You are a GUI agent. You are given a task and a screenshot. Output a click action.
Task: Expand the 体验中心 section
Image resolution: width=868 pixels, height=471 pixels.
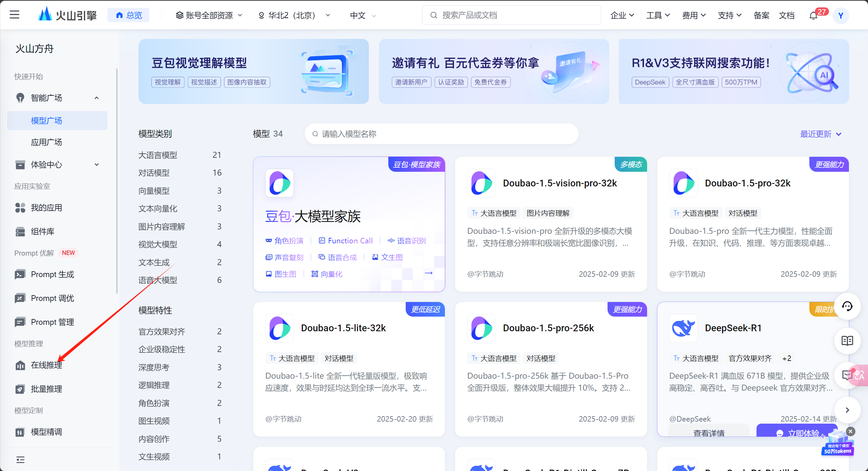point(96,165)
